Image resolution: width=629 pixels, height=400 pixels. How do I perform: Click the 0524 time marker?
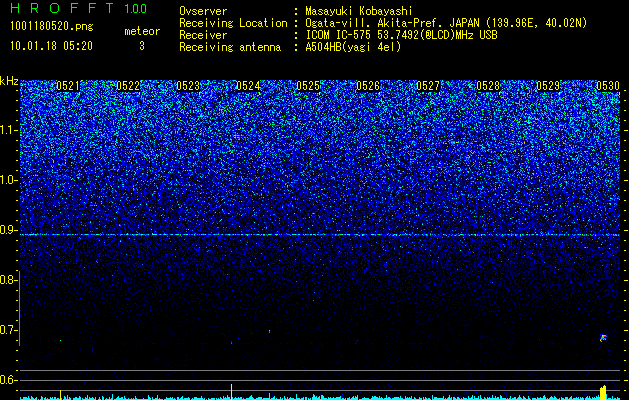[x=248, y=86]
